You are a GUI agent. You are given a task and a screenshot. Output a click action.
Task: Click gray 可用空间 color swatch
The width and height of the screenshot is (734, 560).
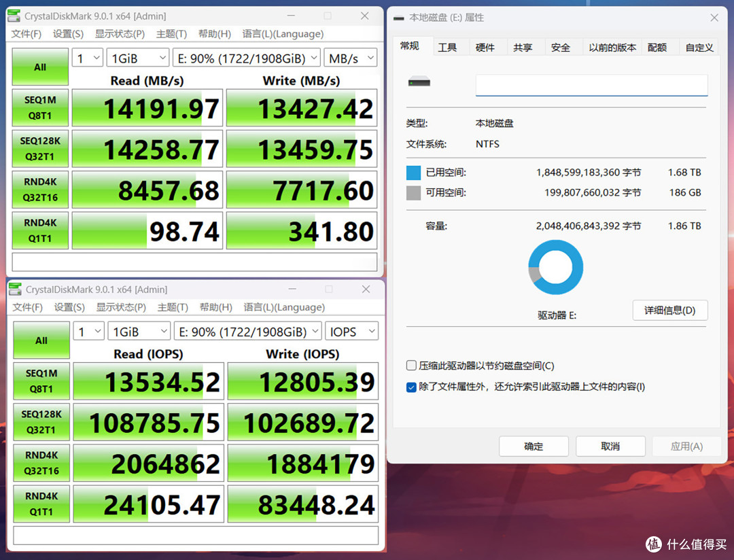413,192
